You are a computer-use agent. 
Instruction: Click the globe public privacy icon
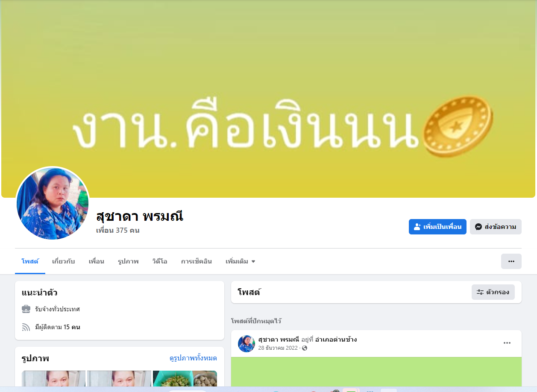[x=305, y=348]
